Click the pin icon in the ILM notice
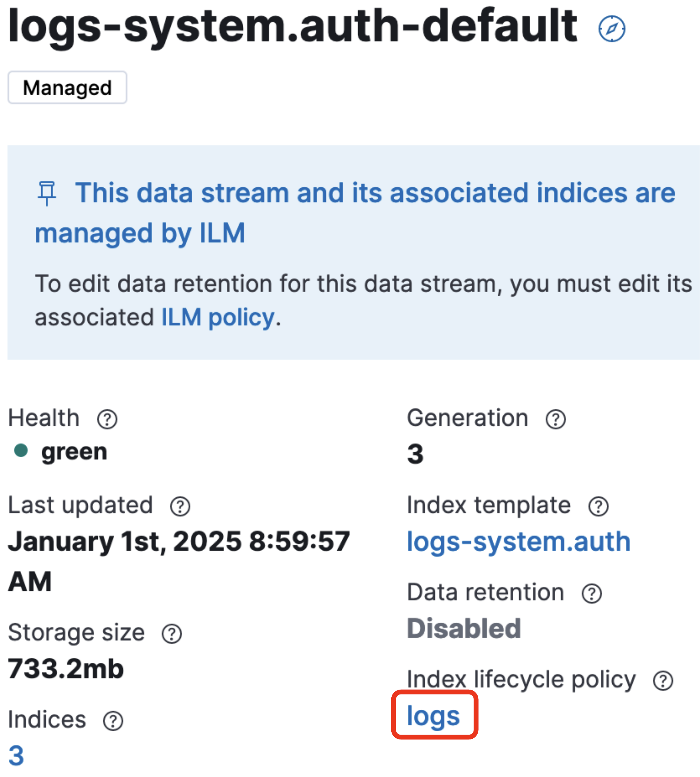 point(47,194)
